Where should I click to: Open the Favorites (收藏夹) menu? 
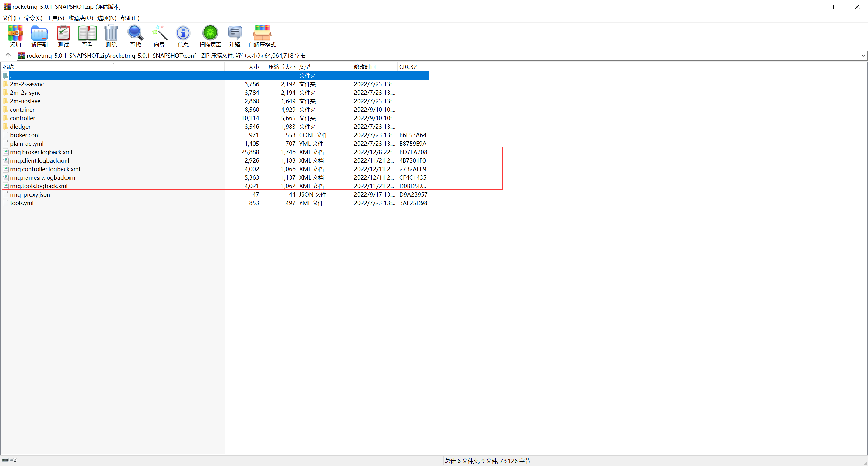80,18
